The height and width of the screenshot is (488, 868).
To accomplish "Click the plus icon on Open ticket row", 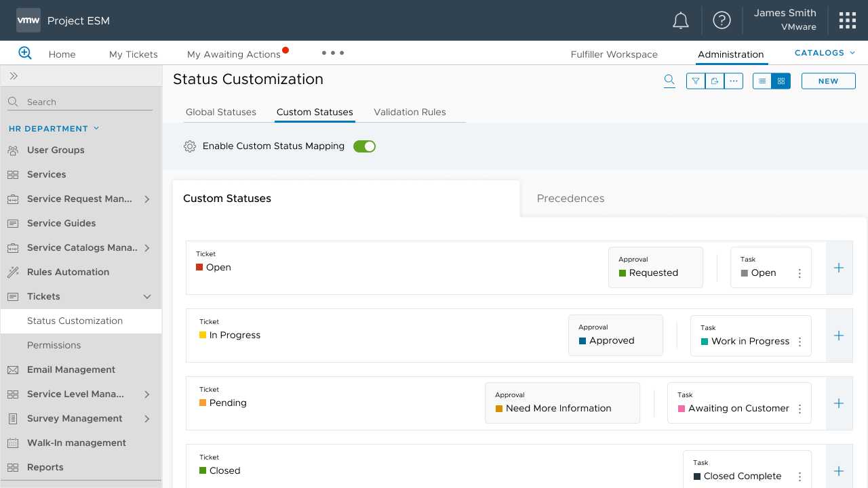I will pyautogui.click(x=839, y=268).
